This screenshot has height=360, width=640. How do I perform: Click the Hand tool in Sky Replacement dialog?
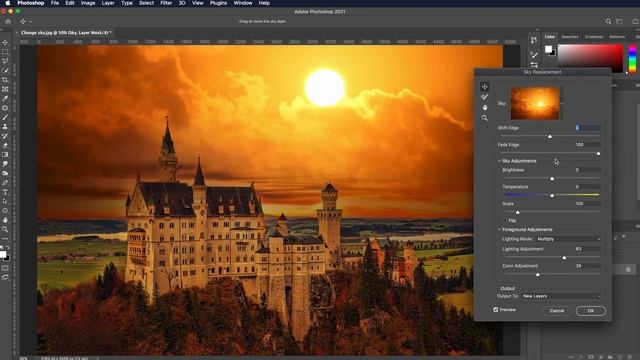click(x=484, y=107)
